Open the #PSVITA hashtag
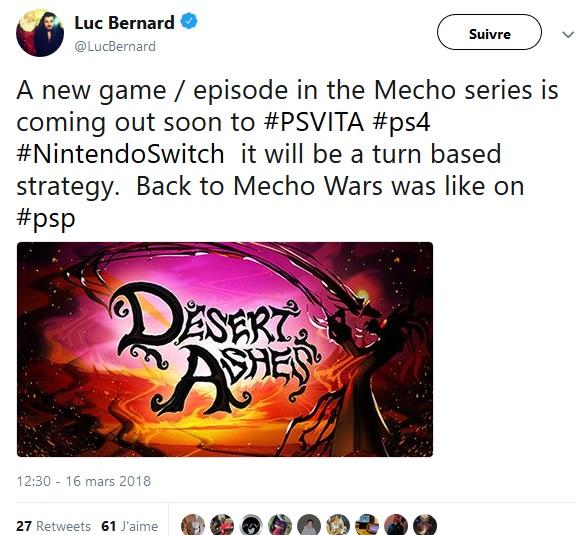 click(314, 122)
